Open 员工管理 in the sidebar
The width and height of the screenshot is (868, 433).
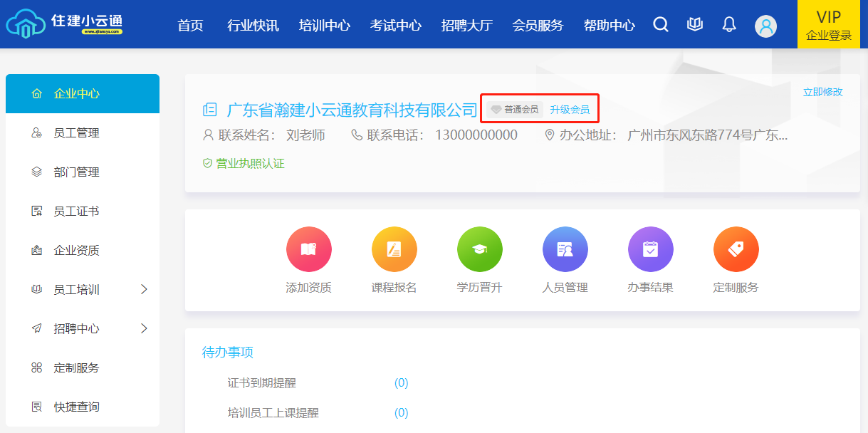76,133
